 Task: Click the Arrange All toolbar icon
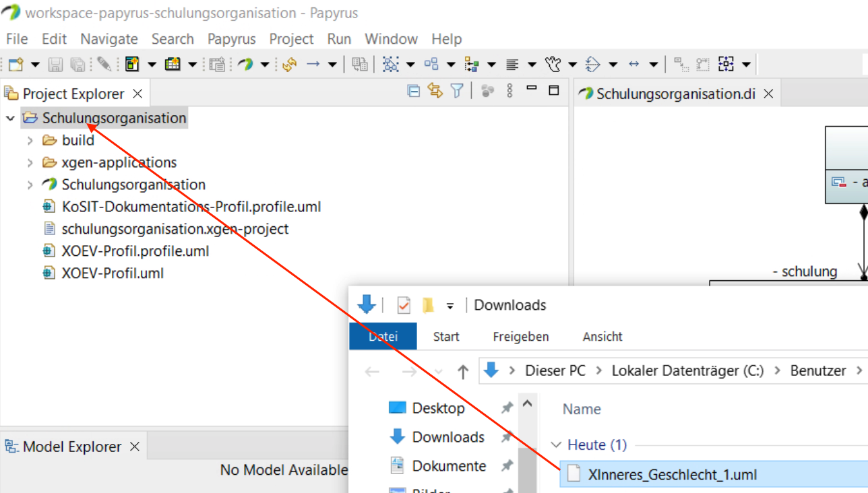390,65
